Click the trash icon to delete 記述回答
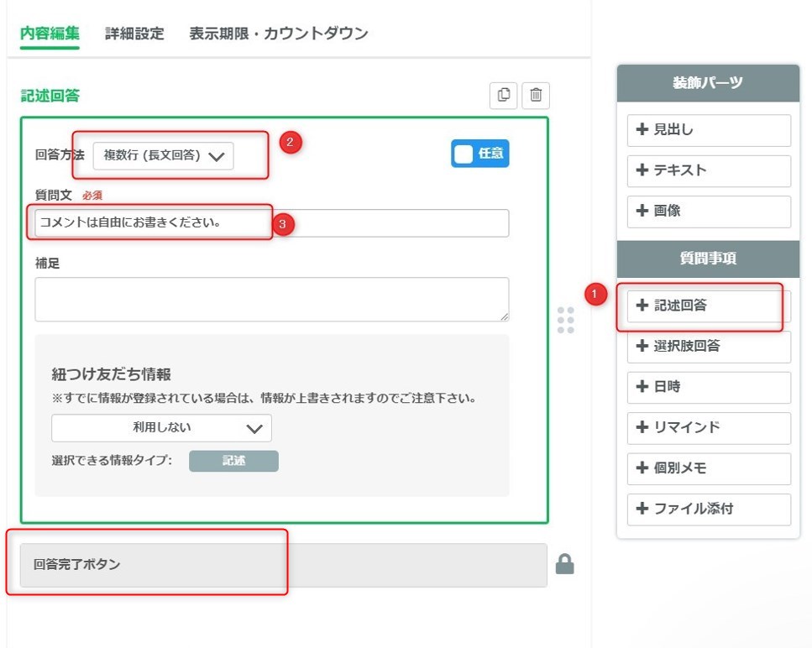Screen dimensions: 812x648 tap(536, 96)
